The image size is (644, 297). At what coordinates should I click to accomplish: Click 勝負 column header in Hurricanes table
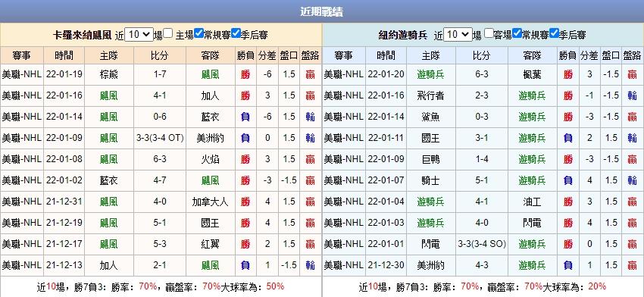coord(245,55)
